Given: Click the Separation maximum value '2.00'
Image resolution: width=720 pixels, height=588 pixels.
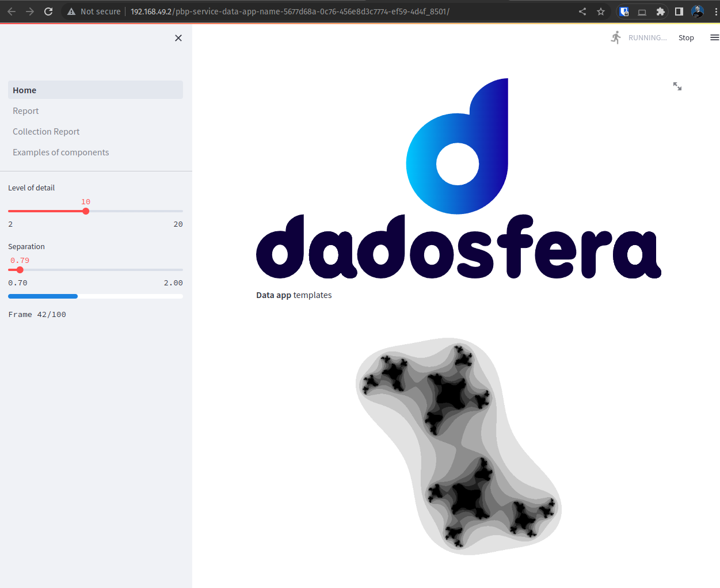Looking at the screenshot, I should 173,283.
